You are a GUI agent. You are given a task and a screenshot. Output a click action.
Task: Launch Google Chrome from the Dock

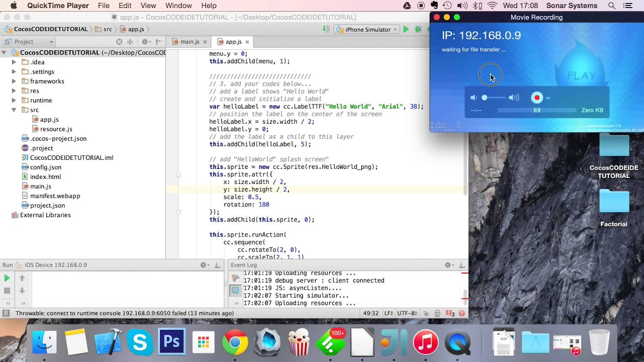235,342
